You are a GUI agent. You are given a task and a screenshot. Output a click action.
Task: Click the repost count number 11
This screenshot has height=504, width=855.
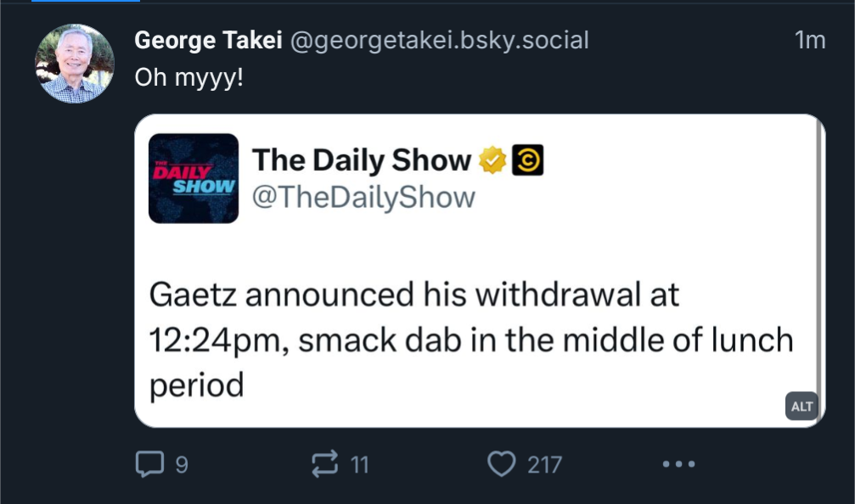[359, 465]
